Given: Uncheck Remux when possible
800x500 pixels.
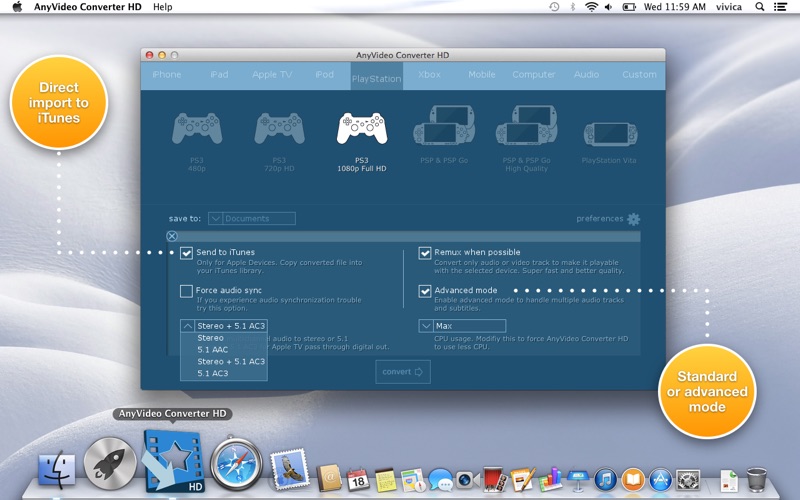Looking at the screenshot, I should point(424,253).
